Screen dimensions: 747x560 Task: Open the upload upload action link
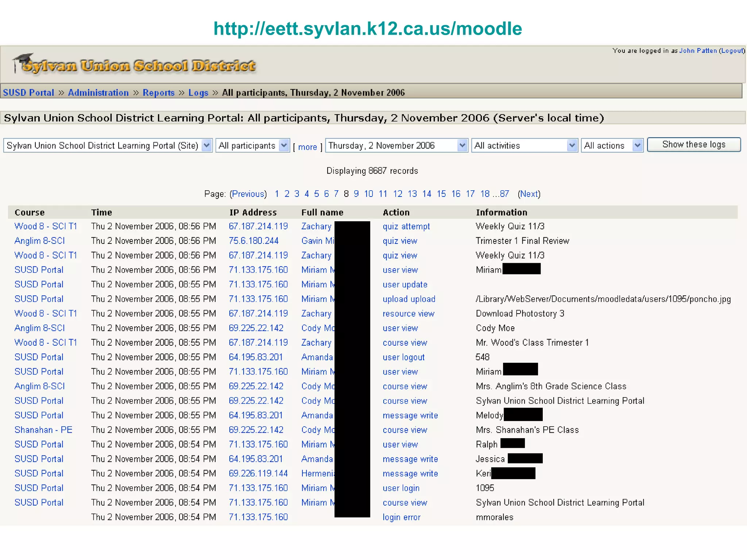point(409,299)
